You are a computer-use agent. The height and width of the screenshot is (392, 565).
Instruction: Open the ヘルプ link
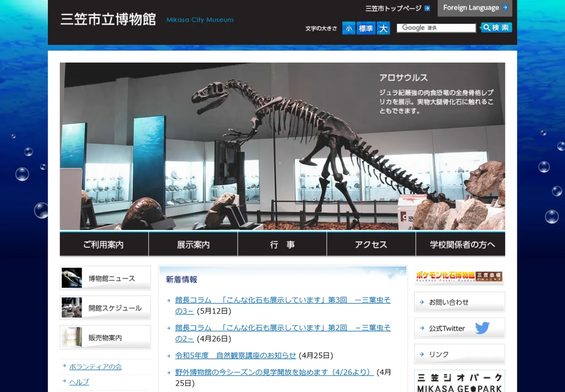tap(79, 382)
